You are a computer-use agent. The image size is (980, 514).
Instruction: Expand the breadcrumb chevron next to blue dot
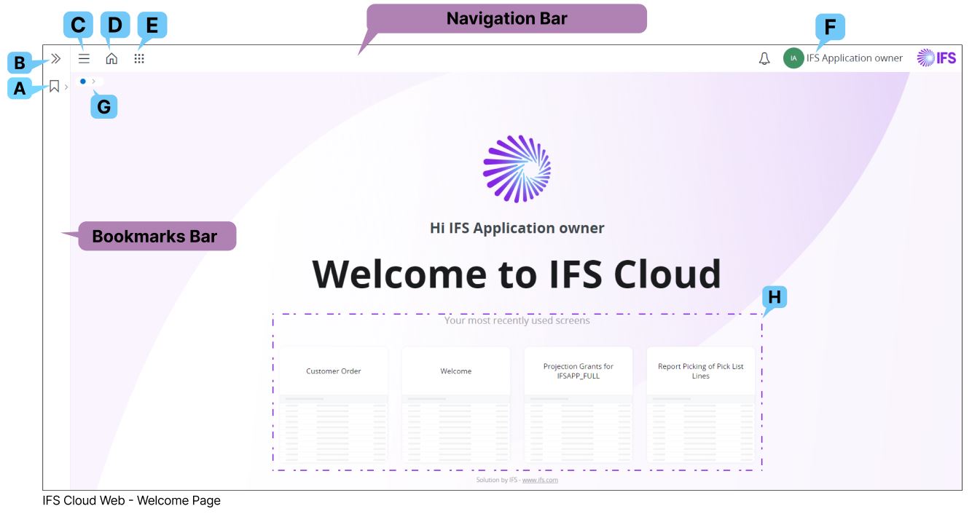(x=93, y=80)
